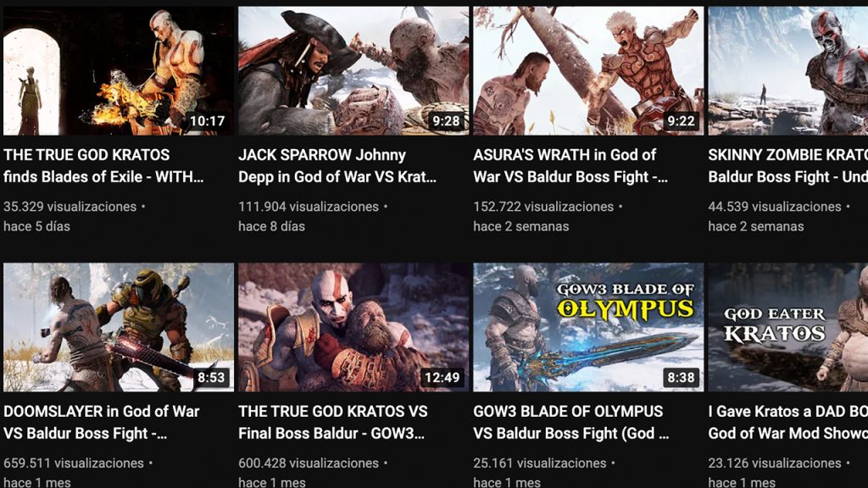Click title 'THE TRUE GOD KRATOS VS Final Boss Baldur'
868x488 pixels.
click(x=332, y=423)
